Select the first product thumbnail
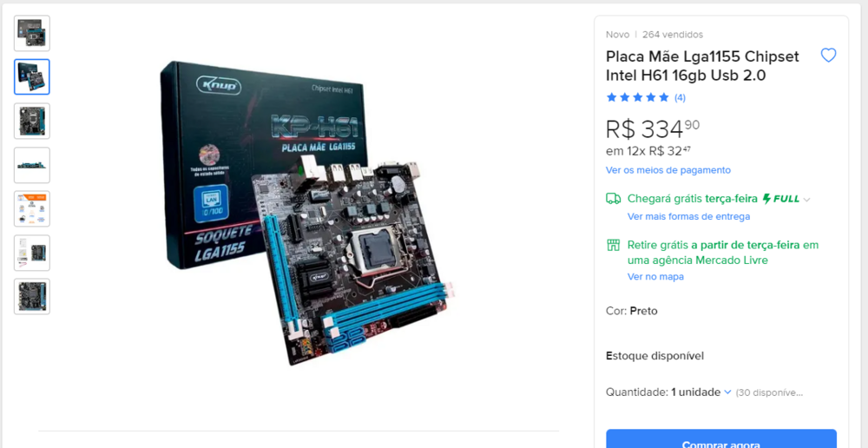Image resolution: width=868 pixels, height=448 pixels. coord(32,33)
